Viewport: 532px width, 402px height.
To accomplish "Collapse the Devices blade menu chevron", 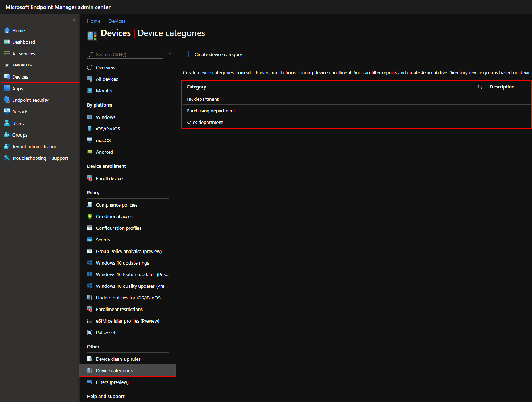I will (170, 54).
